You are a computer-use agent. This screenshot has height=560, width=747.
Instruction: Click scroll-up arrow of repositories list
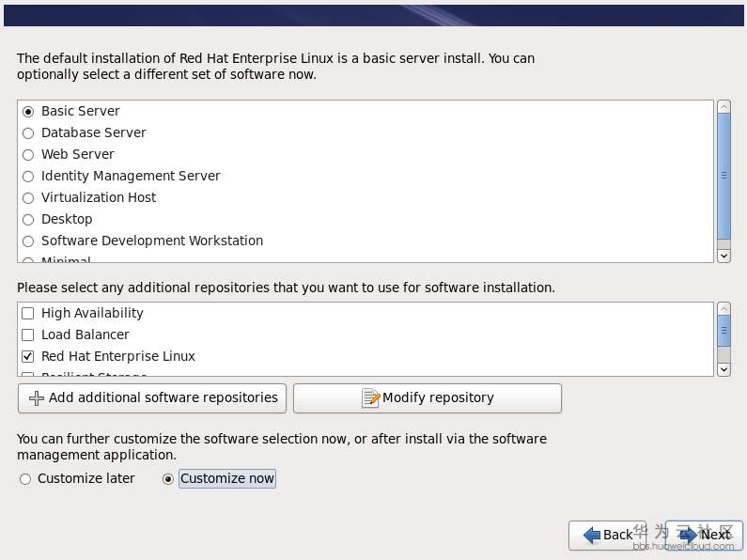coord(724,308)
